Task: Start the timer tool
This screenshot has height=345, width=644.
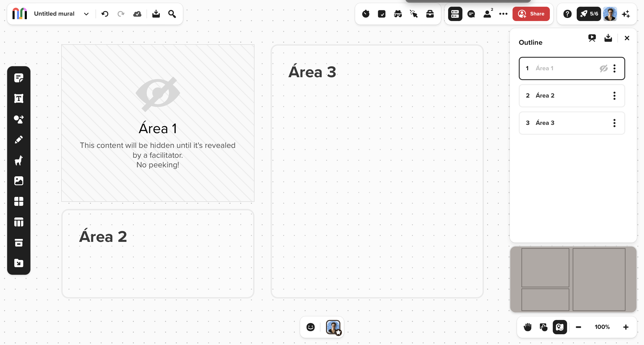Action: point(366,14)
